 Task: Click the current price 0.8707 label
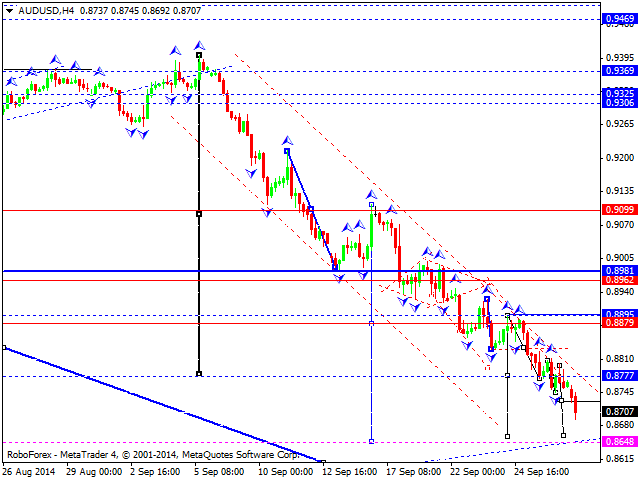[620, 411]
